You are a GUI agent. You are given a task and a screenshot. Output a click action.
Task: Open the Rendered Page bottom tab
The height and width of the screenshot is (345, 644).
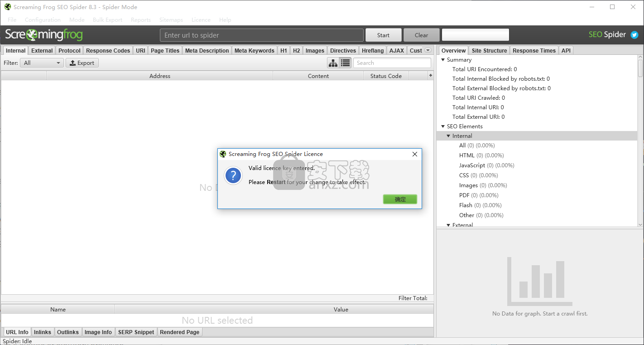tap(180, 332)
